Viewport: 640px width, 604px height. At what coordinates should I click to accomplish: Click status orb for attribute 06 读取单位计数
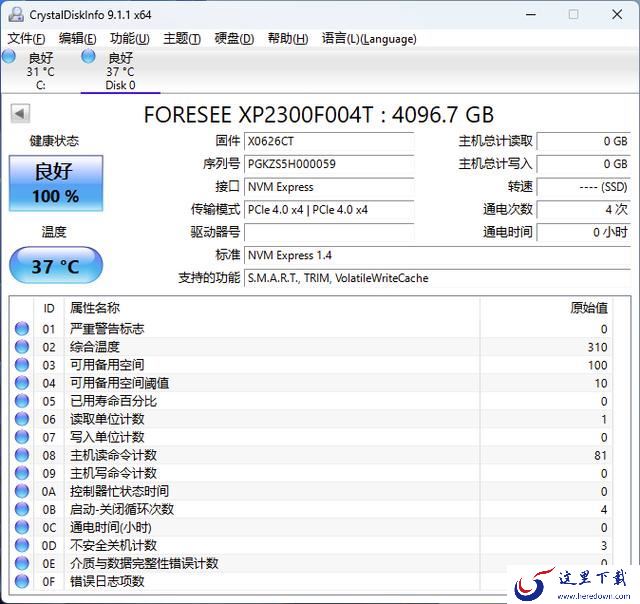(x=22, y=419)
